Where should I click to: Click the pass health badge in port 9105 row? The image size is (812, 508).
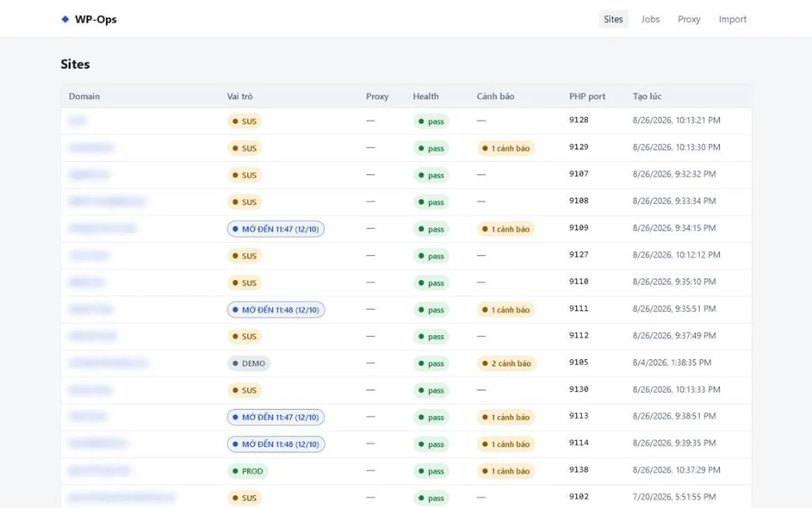click(x=431, y=364)
